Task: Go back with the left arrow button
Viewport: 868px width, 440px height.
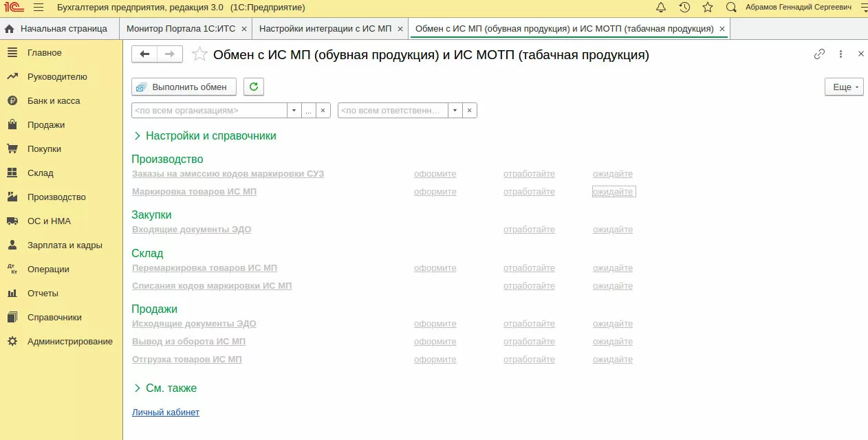Action: [x=144, y=54]
